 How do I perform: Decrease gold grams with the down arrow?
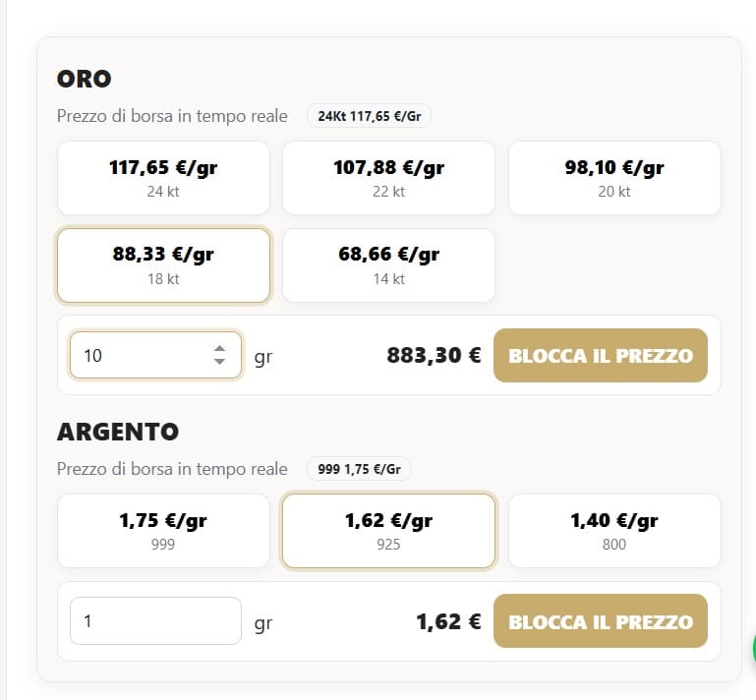[x=219, y=362]
